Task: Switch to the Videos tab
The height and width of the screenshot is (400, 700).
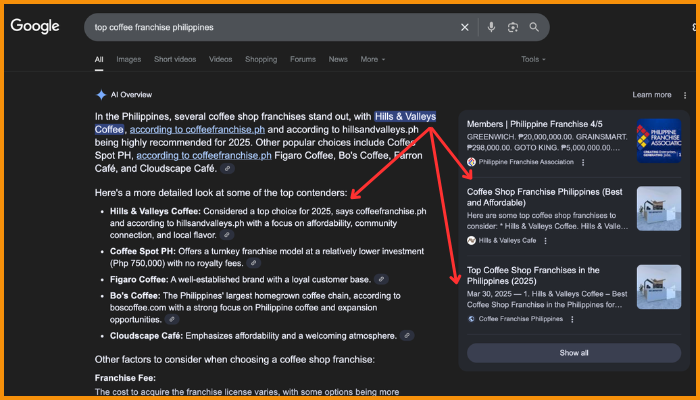Action: tap(221, 59)
